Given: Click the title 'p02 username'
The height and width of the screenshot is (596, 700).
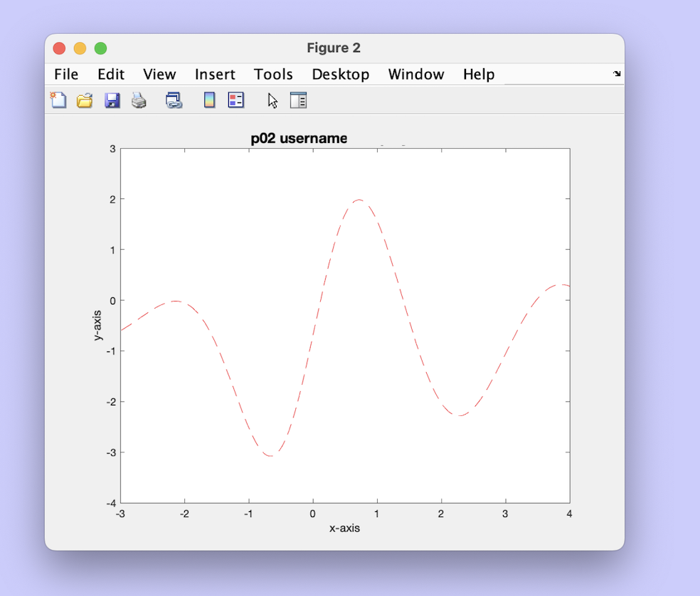Looking at the screenshot, I should pyautogui.click(x=299, y=139).
